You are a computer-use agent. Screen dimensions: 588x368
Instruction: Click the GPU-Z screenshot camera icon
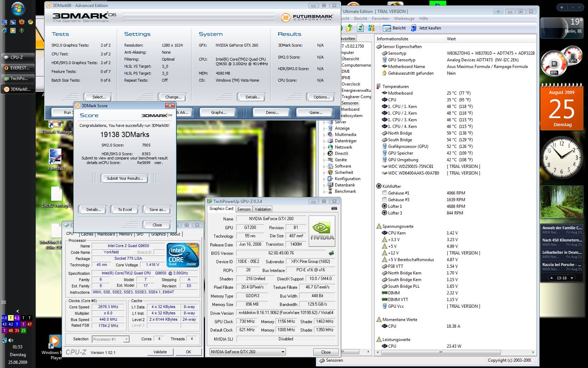click(334, 209)
